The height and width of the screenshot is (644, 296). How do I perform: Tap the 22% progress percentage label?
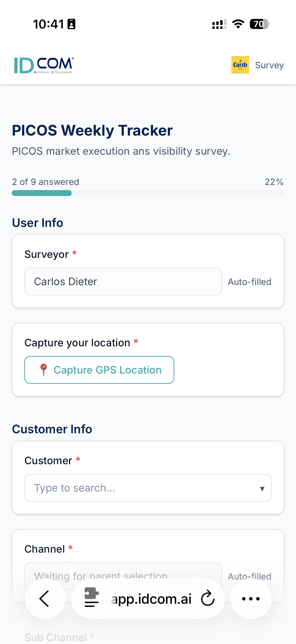[x=274, y=182]
